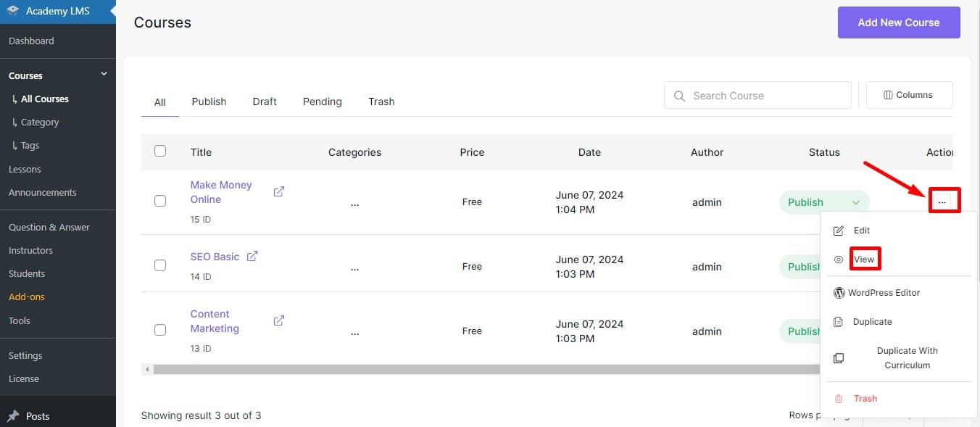
Task: Switch to the Draft tab
Action: tap(265, 101)
